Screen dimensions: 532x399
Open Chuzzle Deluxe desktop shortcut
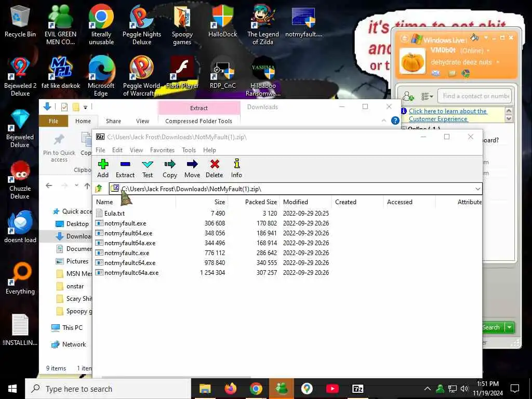20,180
